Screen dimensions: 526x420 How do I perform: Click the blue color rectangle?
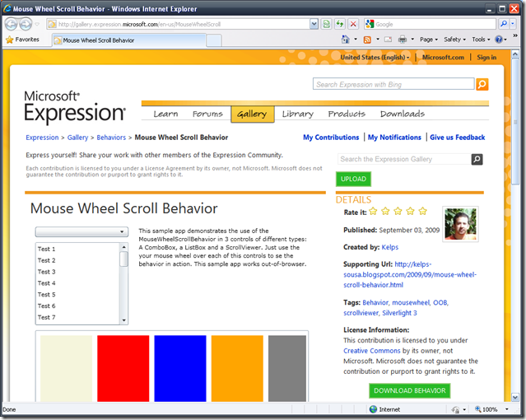coord(180,368)
